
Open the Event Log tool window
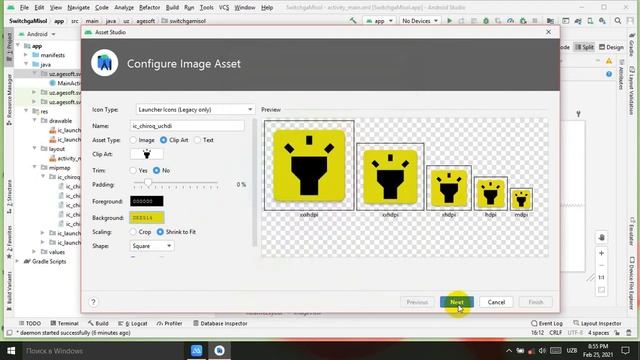pos(547,323)
